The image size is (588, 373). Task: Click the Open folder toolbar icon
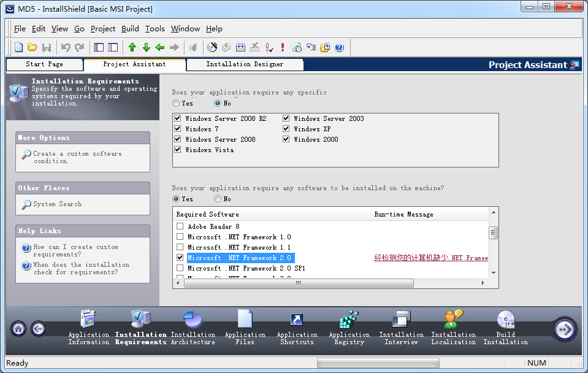(32, 47)
